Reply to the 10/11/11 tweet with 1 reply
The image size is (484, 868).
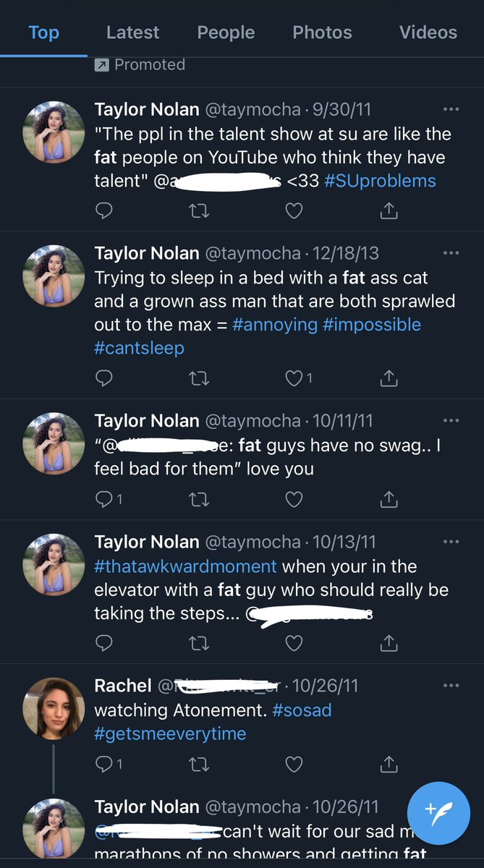click(x=109, y=499)
